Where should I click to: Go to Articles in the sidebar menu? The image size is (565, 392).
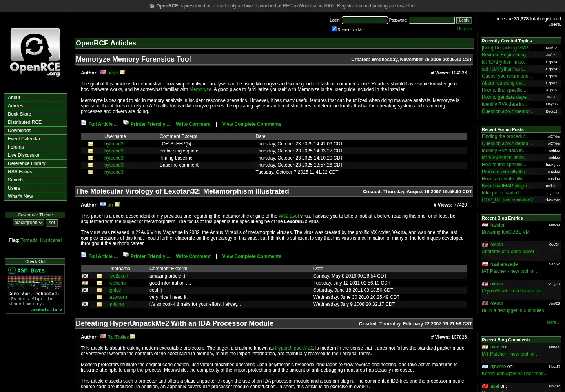click(x=35, y=106)
